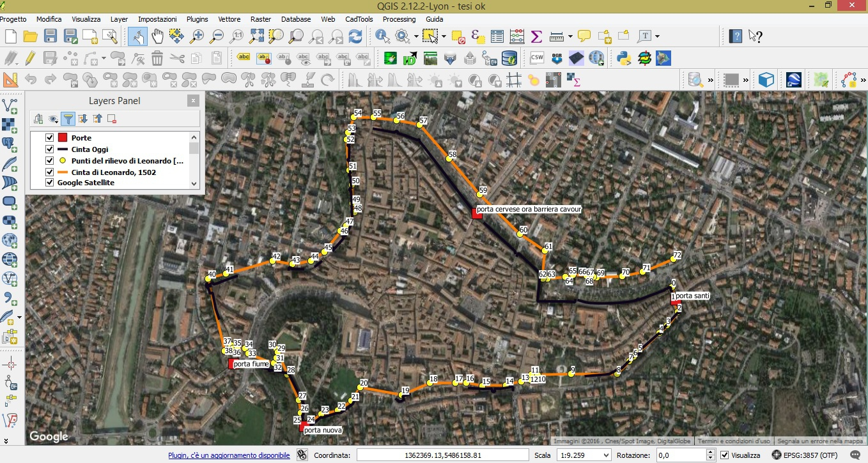Uncheck the Porte layer checkbox
868x463 pixels.
(49, 138)
